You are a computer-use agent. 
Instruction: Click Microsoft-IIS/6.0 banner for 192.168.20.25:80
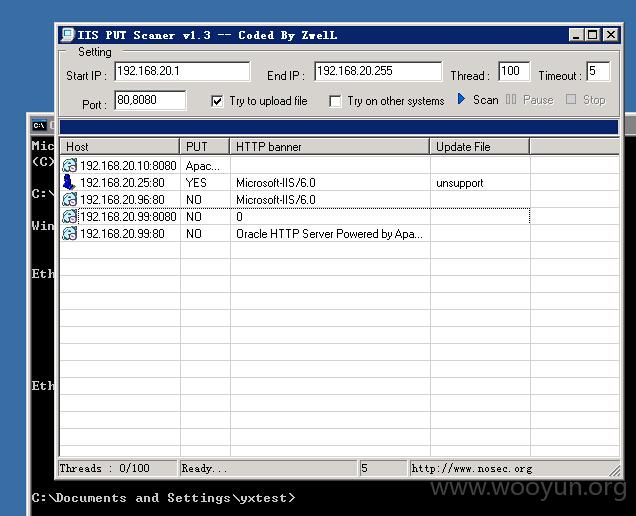(276, 183)
